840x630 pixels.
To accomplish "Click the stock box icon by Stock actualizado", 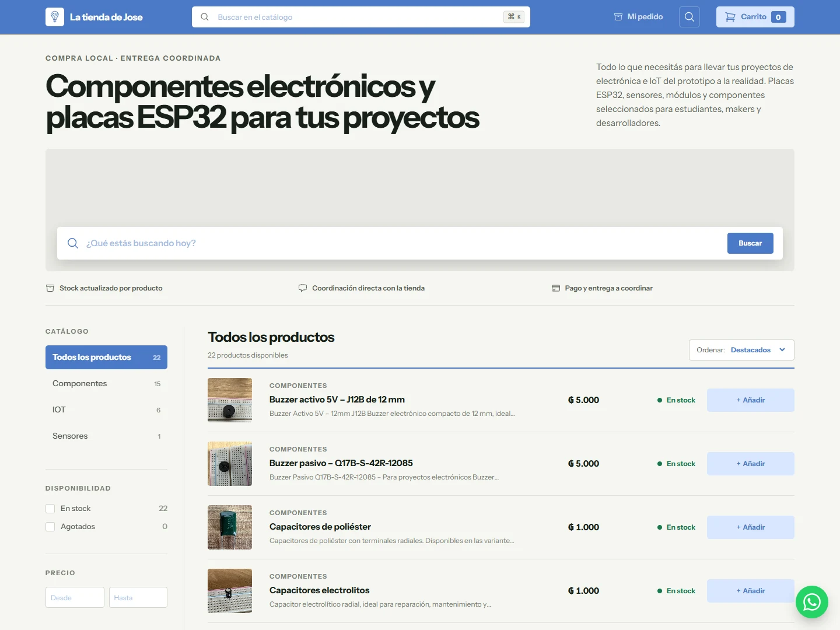I will tap(50, 288).
